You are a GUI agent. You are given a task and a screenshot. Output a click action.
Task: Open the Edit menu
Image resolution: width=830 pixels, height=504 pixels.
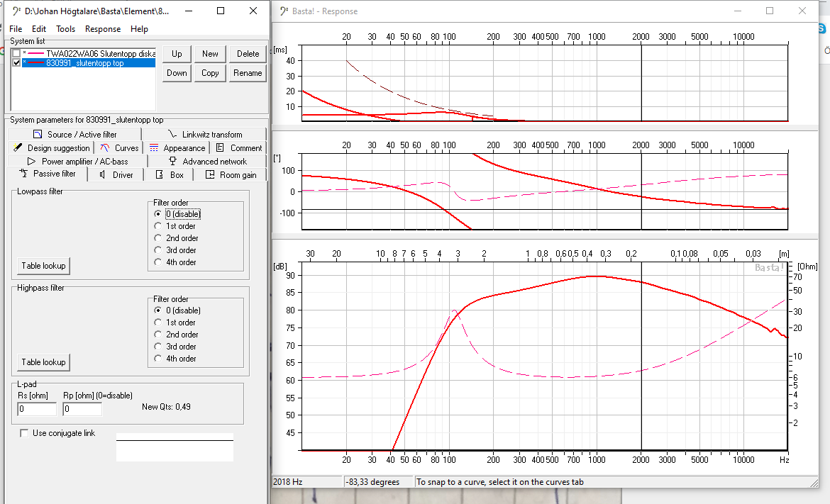[x=38, y=29]
